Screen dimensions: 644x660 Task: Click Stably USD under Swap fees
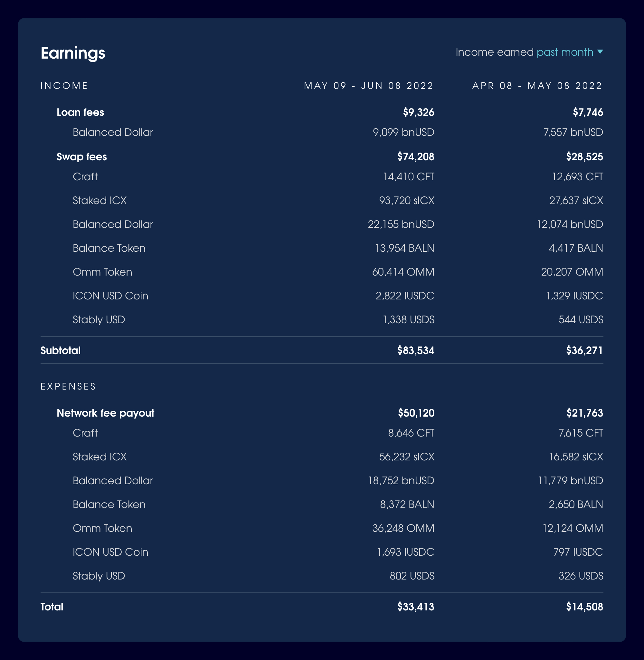pos(99,319)
